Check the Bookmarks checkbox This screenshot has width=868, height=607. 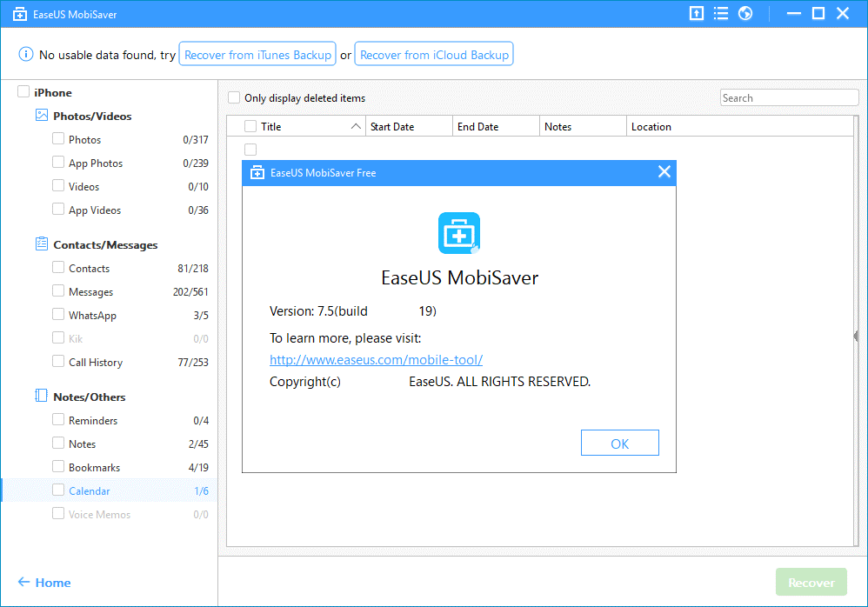coord(58,466)
